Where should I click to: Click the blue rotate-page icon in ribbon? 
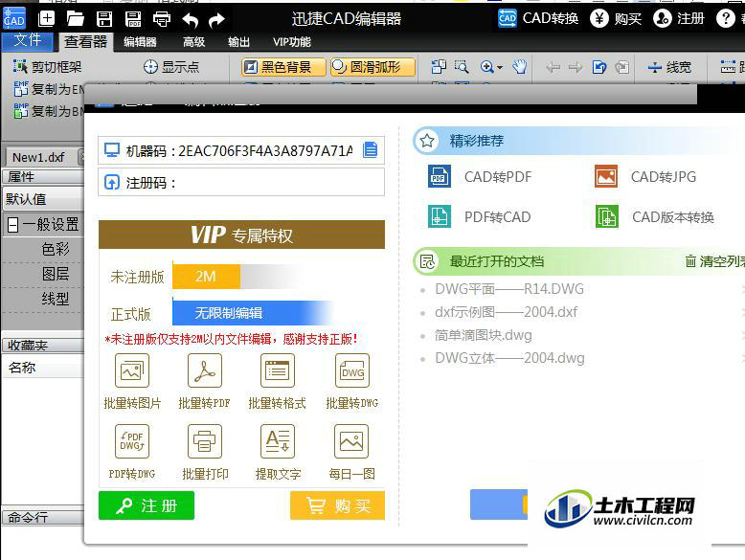[x=599, y=67]
